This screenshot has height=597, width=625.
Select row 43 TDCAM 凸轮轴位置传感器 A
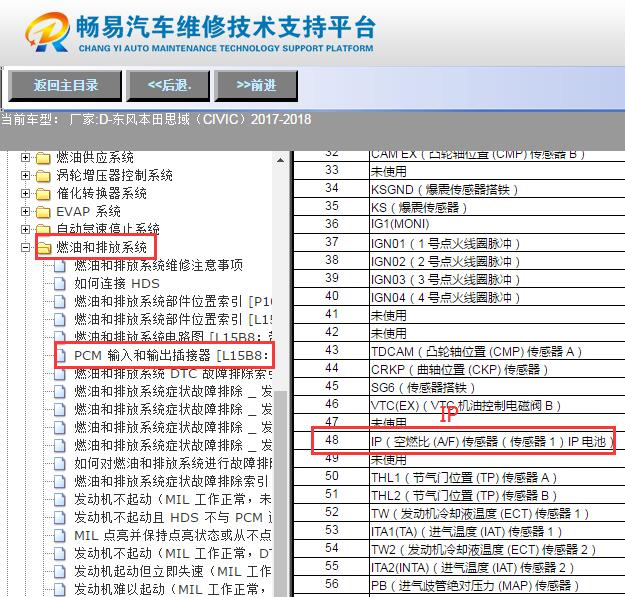pos(459,351)
